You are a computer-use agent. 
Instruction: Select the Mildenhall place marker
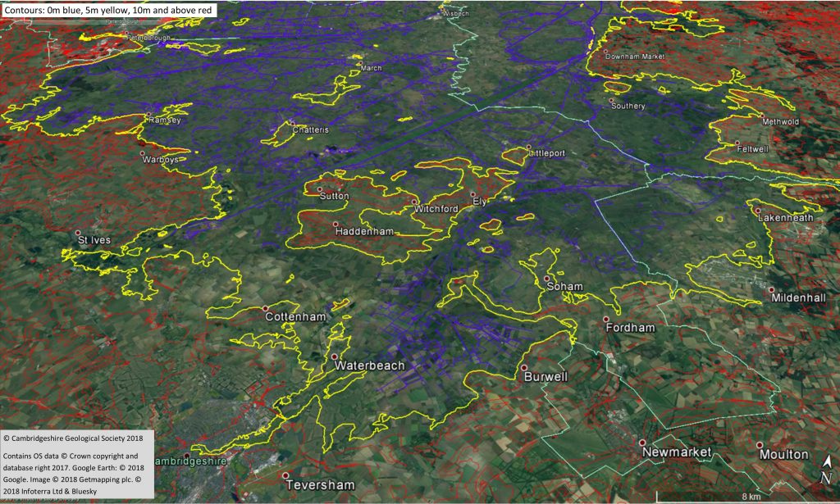tap(772, 289)
